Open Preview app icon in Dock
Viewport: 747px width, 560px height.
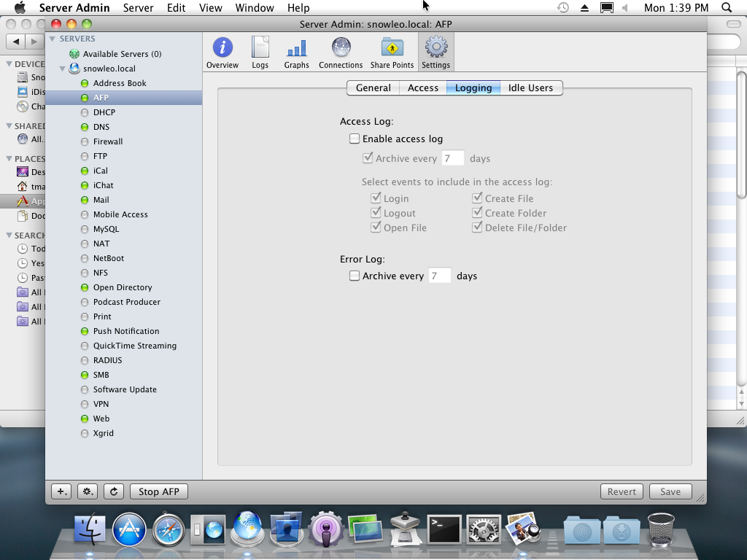[522, 528]
